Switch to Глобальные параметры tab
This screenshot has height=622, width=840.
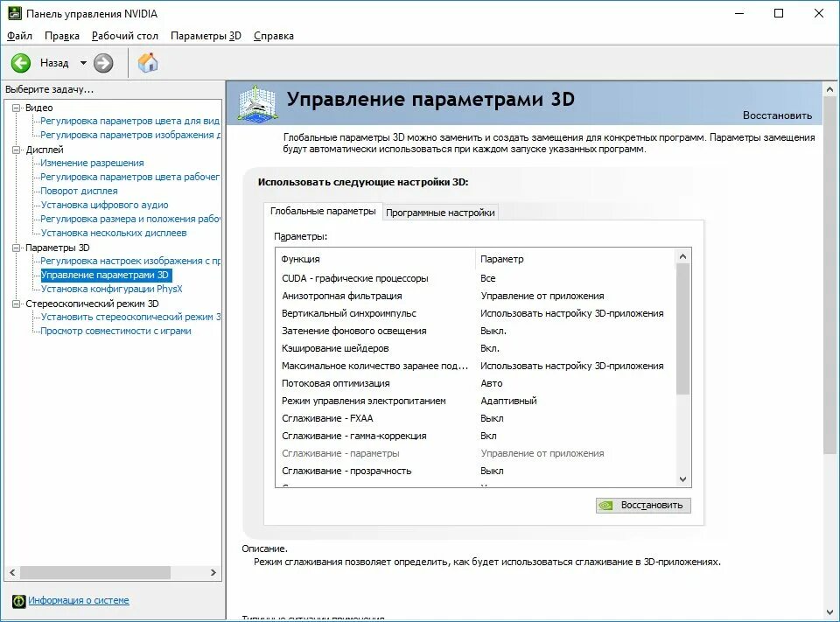pyautogui.click(x=323, y=211)
